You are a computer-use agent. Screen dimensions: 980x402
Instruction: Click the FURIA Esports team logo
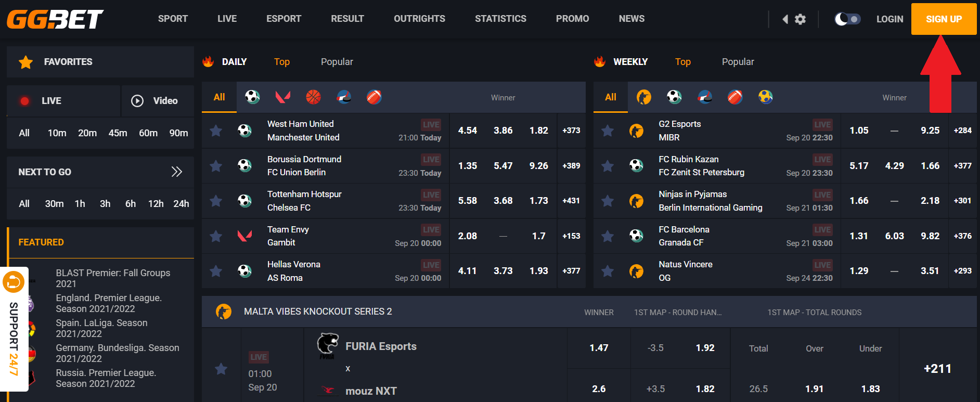point(328,346)
